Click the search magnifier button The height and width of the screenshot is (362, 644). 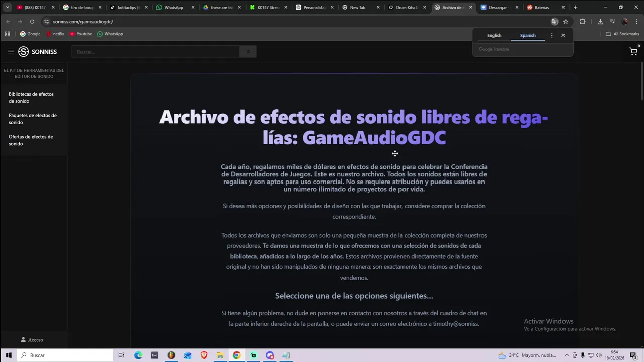(x=248, y=52)
